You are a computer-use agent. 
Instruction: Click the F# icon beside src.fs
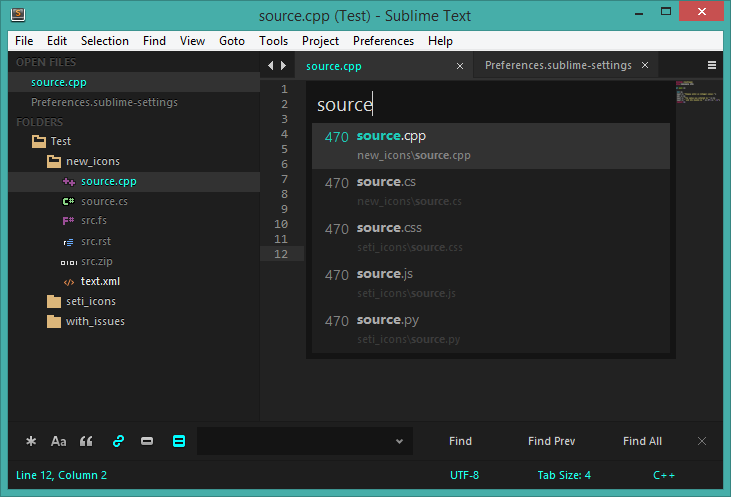click(69, 221)
